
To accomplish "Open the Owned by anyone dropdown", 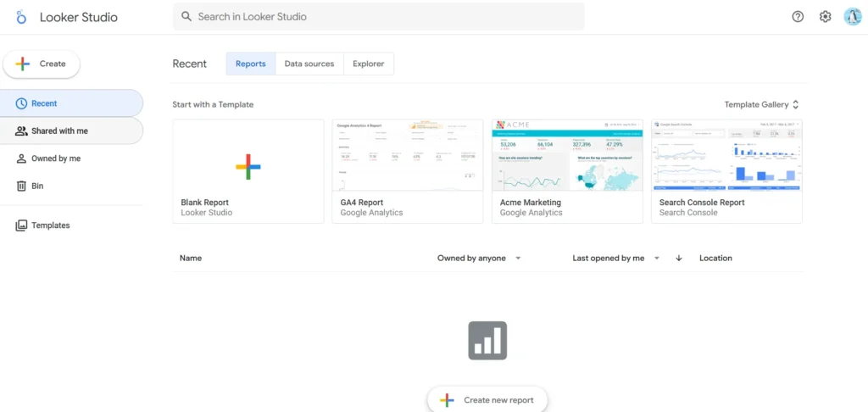I will (479, 258).
